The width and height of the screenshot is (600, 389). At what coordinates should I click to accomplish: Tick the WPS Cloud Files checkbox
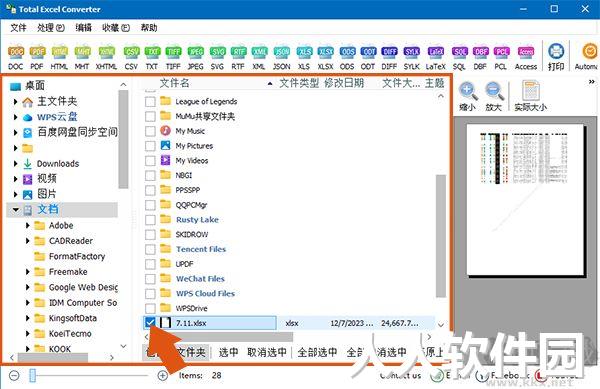tap(150, 294)
